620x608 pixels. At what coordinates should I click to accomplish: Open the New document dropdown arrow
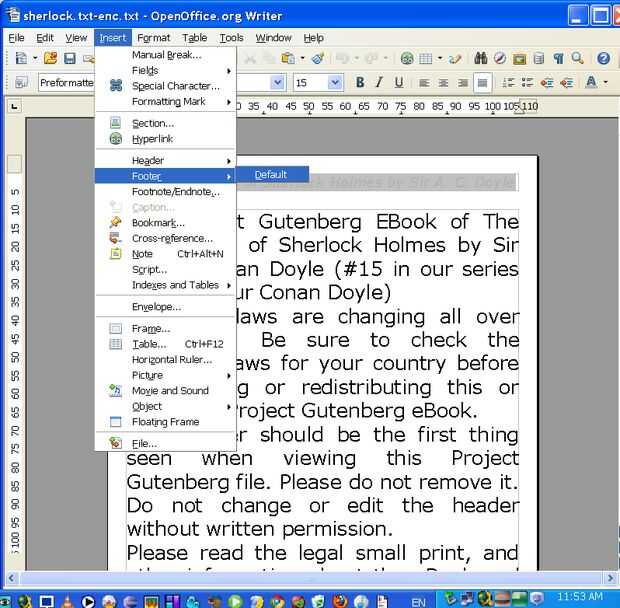[35, 59]
